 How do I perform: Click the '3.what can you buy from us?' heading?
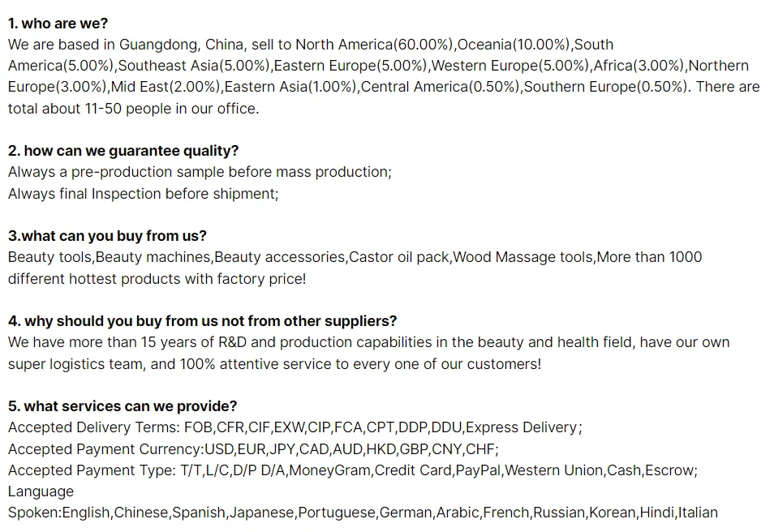107,236
